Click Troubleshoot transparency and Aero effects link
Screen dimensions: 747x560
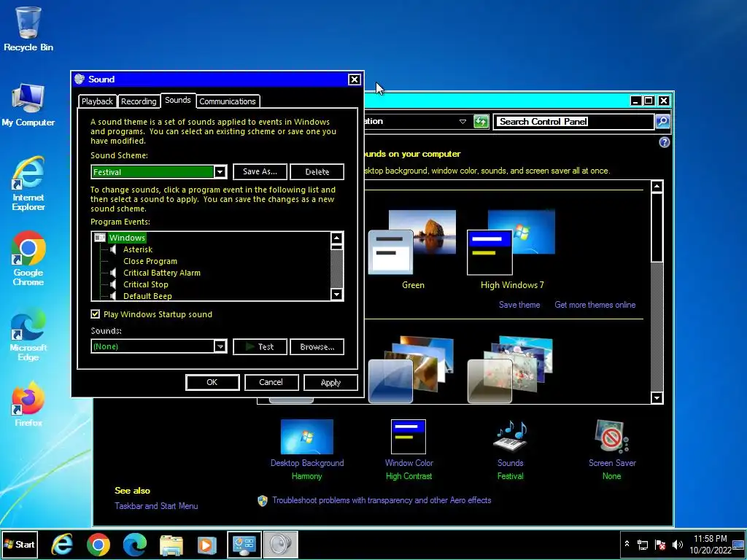click(382, 500)
